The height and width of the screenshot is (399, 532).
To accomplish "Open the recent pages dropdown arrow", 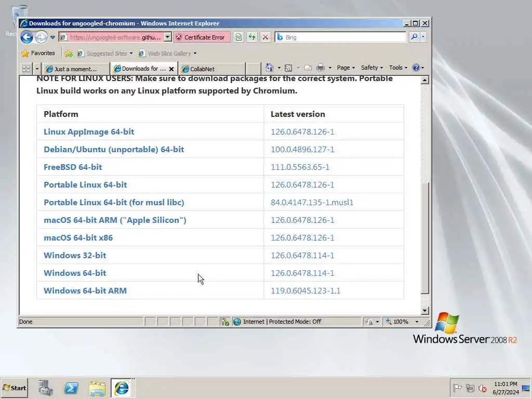I will [x=52, y=37].
